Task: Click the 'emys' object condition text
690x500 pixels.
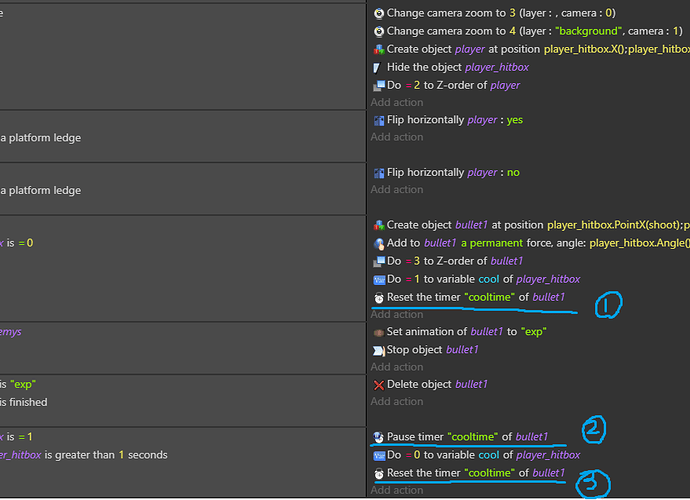Action: coord(11,331)
